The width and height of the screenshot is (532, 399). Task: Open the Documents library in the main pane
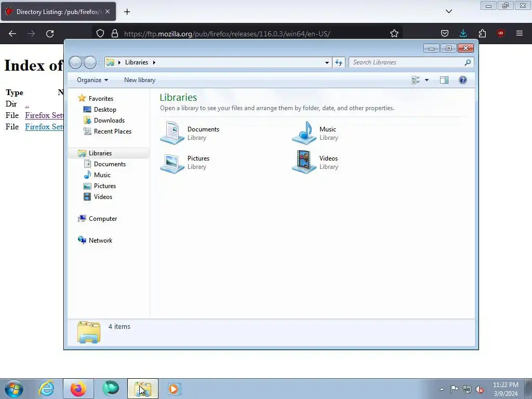[190, 133]
